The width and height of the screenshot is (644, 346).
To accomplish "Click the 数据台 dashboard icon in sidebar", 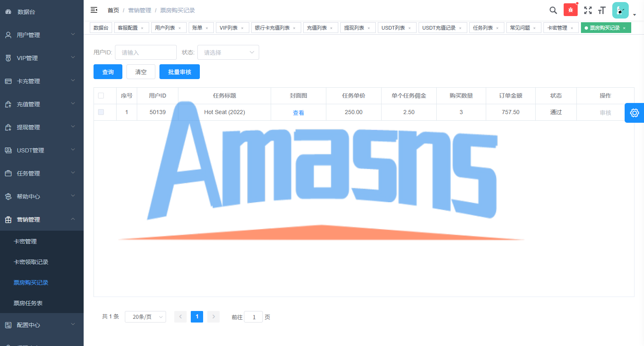I will point(8,12).
